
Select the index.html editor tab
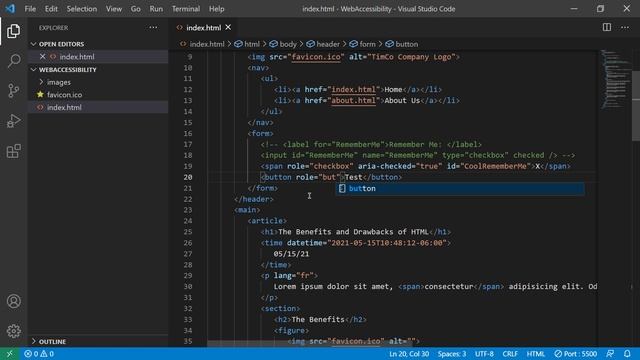click(x=203, y=27)
